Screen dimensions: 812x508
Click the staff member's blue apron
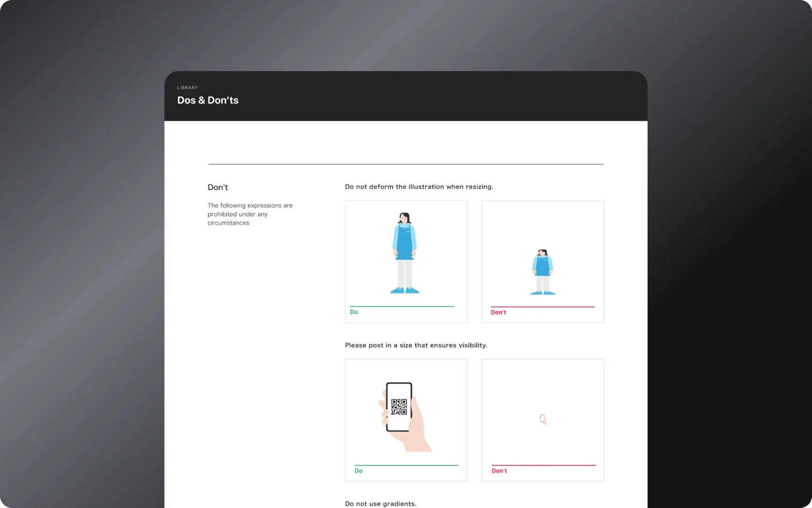coord(404,242)
